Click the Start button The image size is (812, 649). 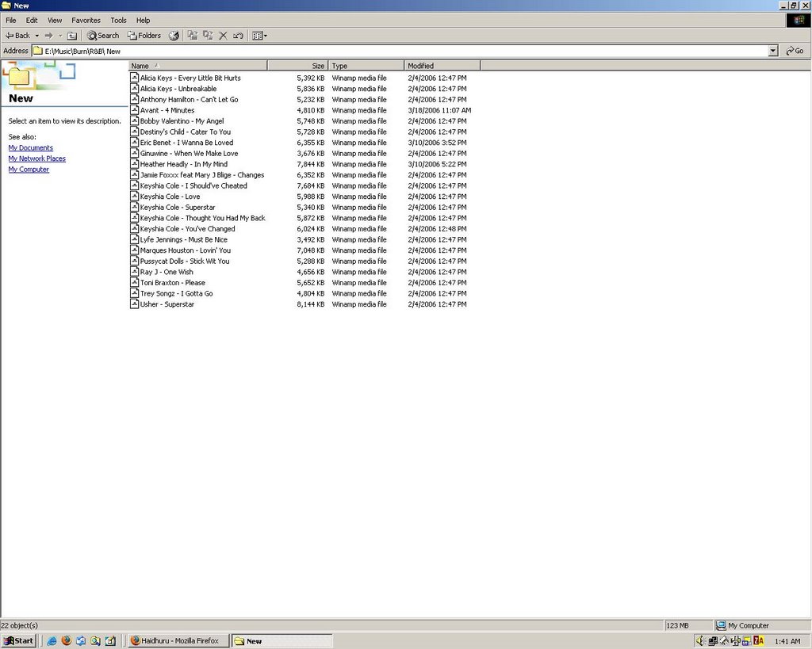pyautogui.click(x=18, y=641)
